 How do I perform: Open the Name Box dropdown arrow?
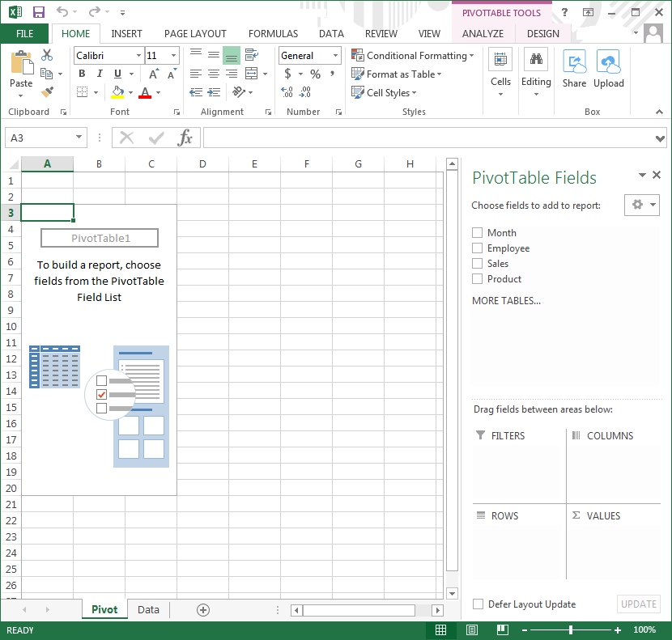coord(79,137)
